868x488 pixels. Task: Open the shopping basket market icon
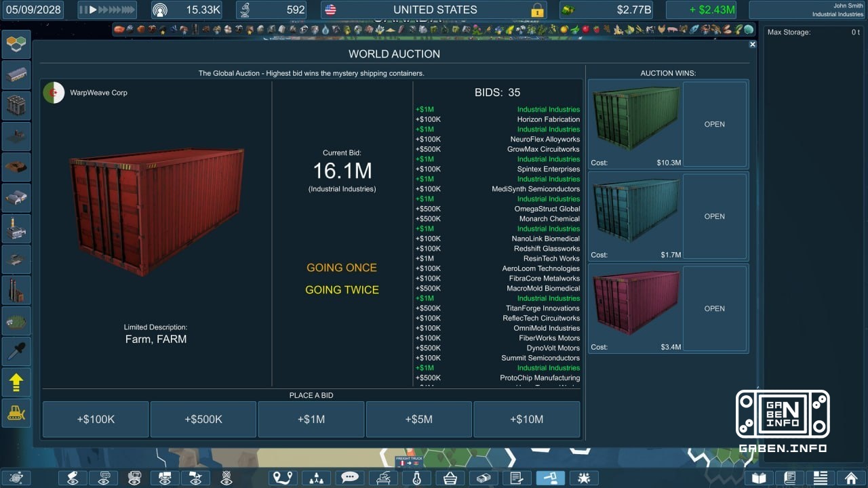click(450, 478)
